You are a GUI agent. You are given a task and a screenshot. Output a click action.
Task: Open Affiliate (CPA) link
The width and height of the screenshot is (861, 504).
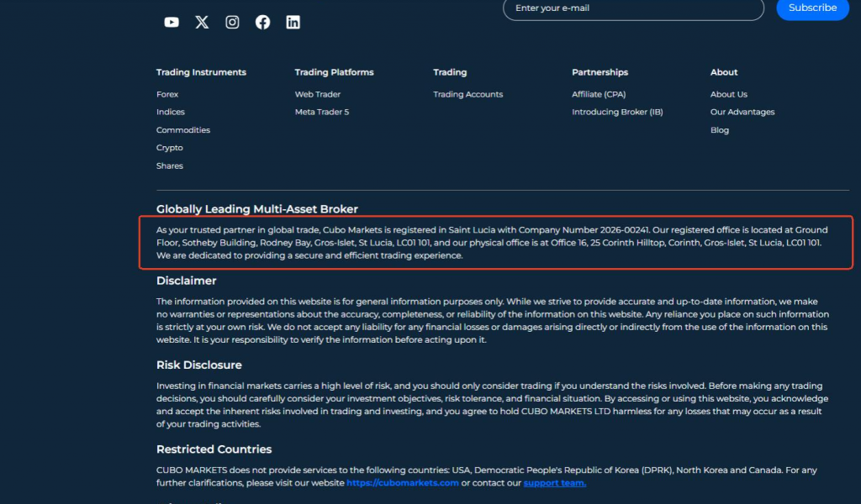pos(599,94)
